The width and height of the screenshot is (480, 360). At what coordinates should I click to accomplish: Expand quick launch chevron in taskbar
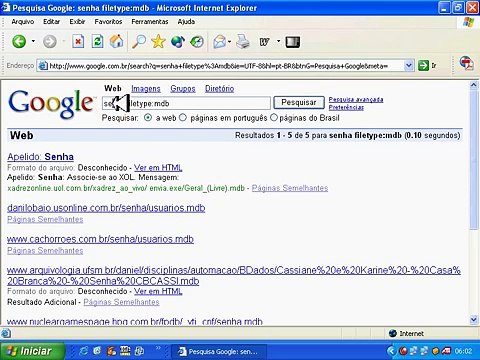158,348
